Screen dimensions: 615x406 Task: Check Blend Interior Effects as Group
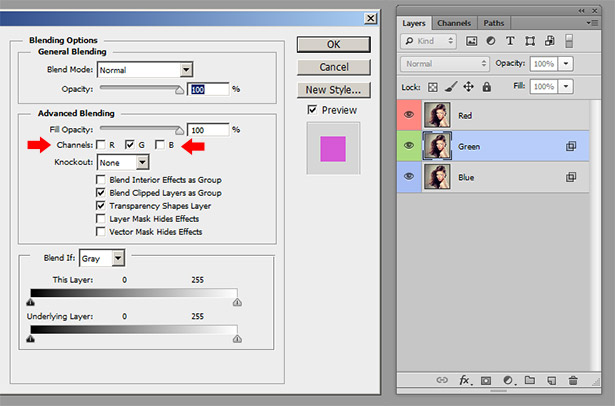(x=101, y=180)
